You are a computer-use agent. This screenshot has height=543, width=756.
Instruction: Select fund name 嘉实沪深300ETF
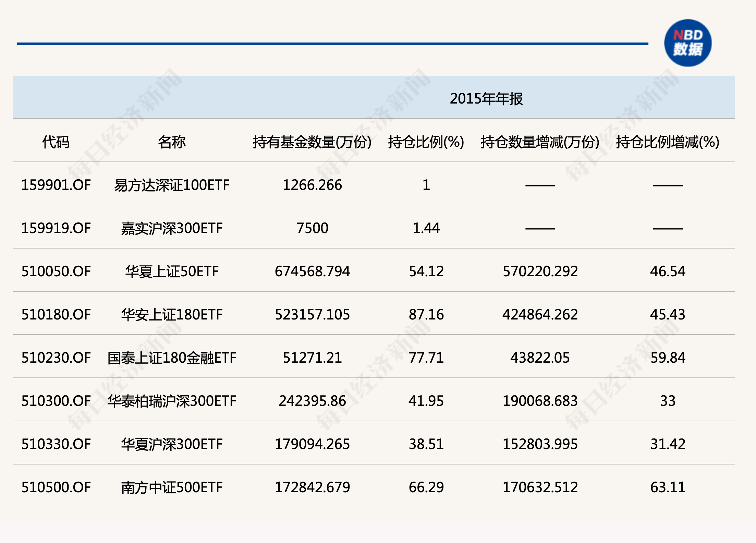coord(172,228)
